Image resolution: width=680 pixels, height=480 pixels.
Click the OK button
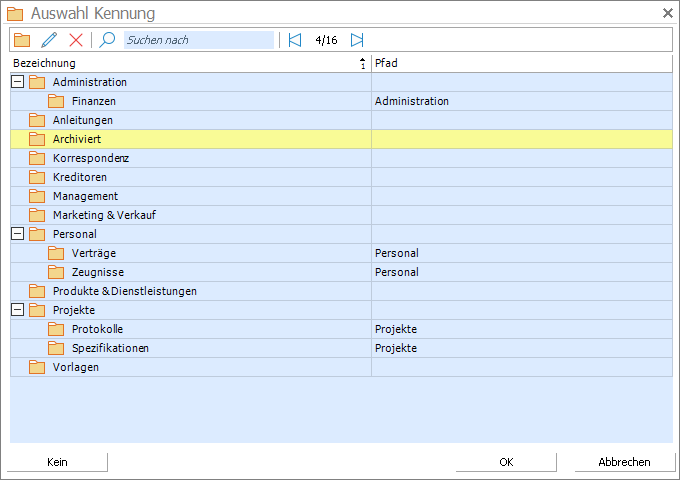tap(506, 462)
